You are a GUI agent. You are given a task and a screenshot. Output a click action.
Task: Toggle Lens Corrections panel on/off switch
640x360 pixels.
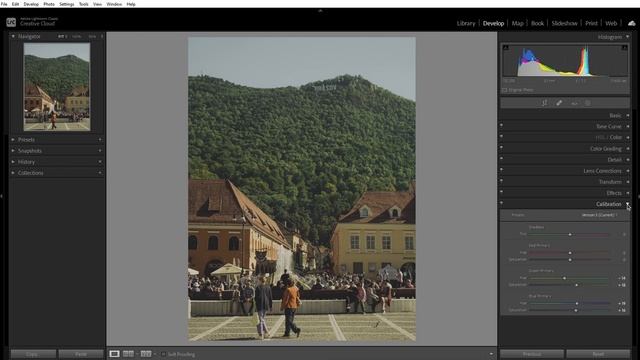[x=501, y=169]
